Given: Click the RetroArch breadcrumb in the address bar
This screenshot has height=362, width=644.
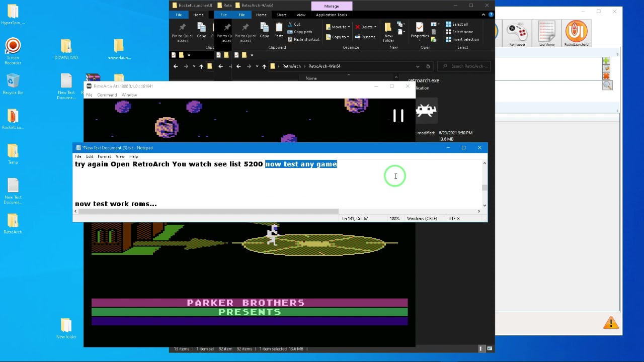Looking at the screenshot, I should pos(291,66).
